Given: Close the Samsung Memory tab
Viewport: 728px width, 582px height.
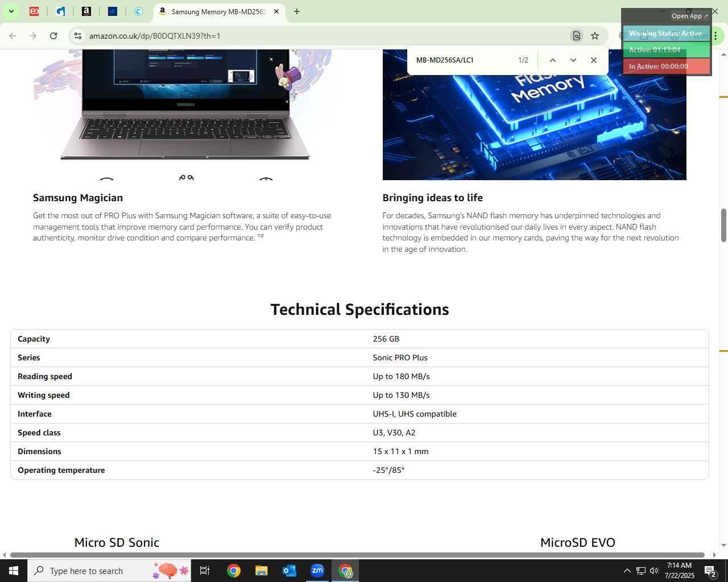Looking at the screenshot, I should click(276, 11).
